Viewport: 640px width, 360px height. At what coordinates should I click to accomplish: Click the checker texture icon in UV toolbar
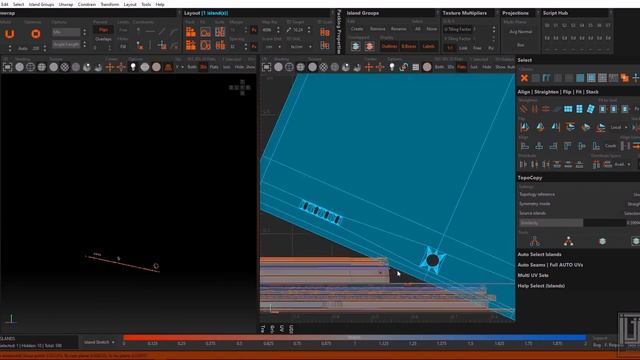coord(323,67)
